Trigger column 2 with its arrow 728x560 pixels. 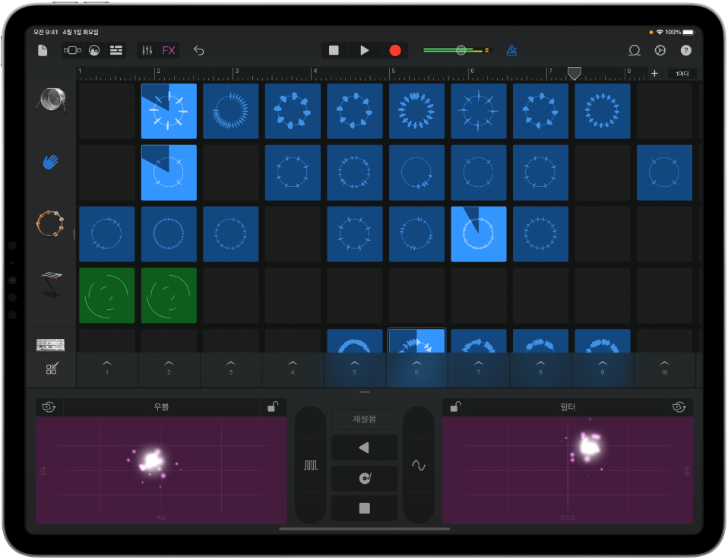pos(169,368)
